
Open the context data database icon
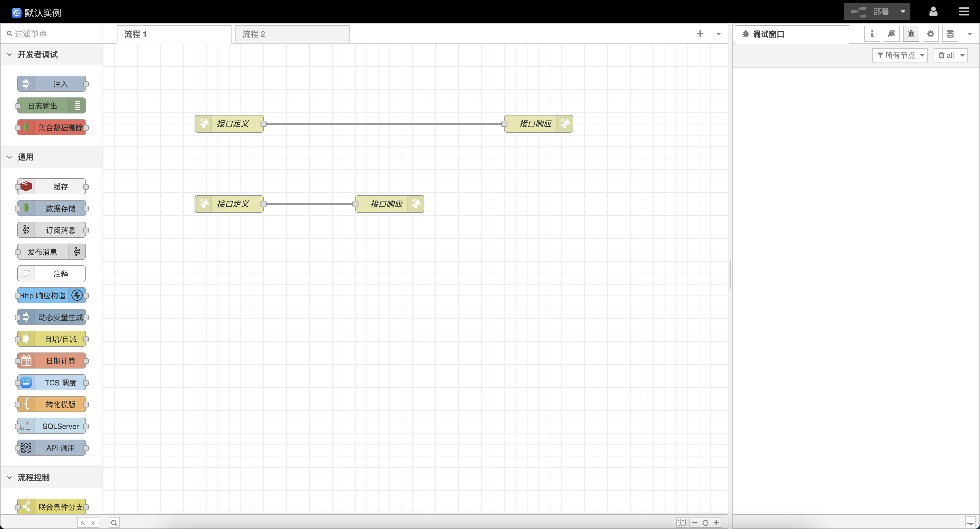(x=950, y=34)
